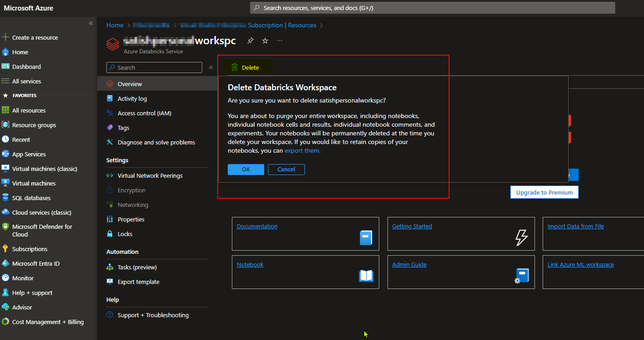The height and width of the screenshot is (340, 644).
Task: Open the ellipsis more options menu
Action: 280,41
